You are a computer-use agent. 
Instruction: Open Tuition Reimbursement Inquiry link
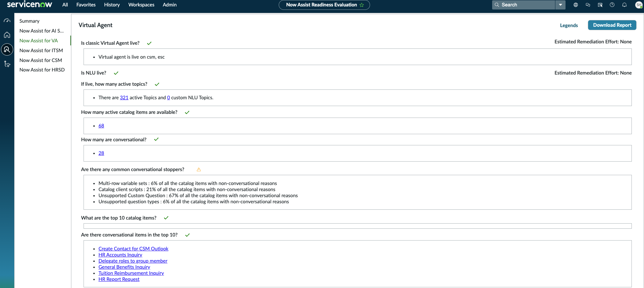(131, 273)
